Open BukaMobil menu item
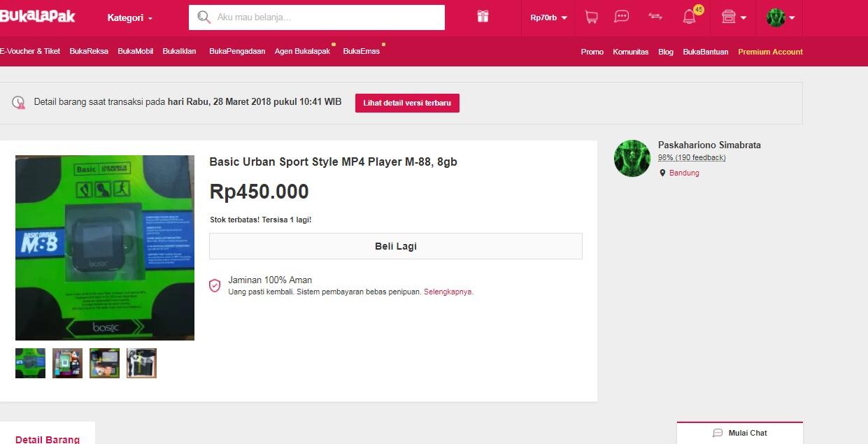The height and width of the screenshot is (444, 868). [x=136, y=51]
